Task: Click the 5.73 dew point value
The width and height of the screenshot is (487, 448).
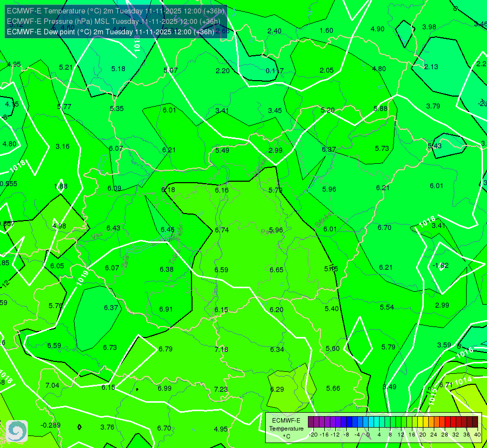Action: tap(382, 148)
